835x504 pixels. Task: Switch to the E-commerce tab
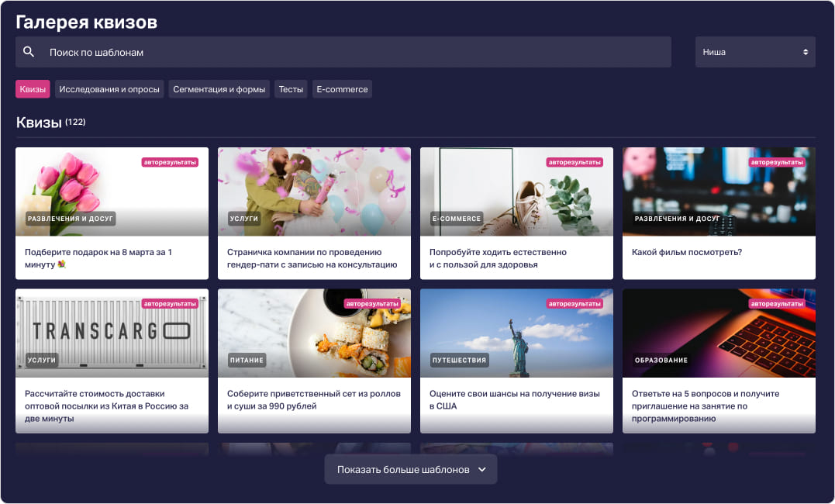point(342,89)
